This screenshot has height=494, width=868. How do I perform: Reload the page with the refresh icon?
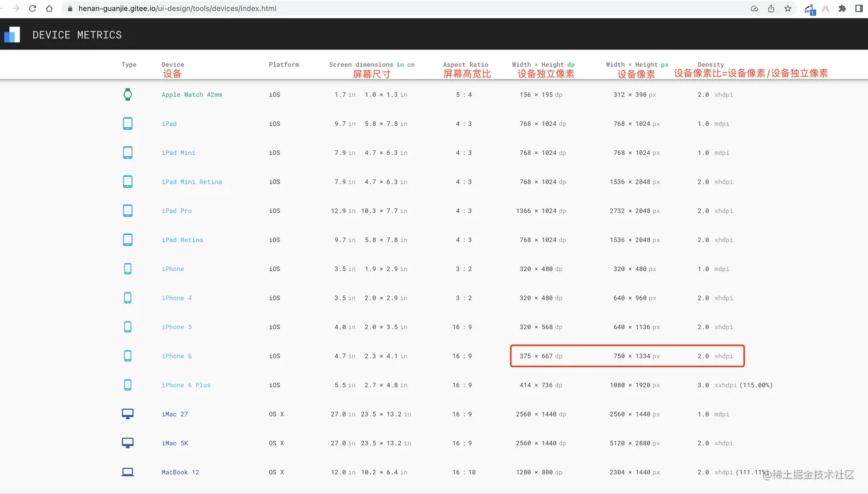pyautogui.click(x=33, y=9)
